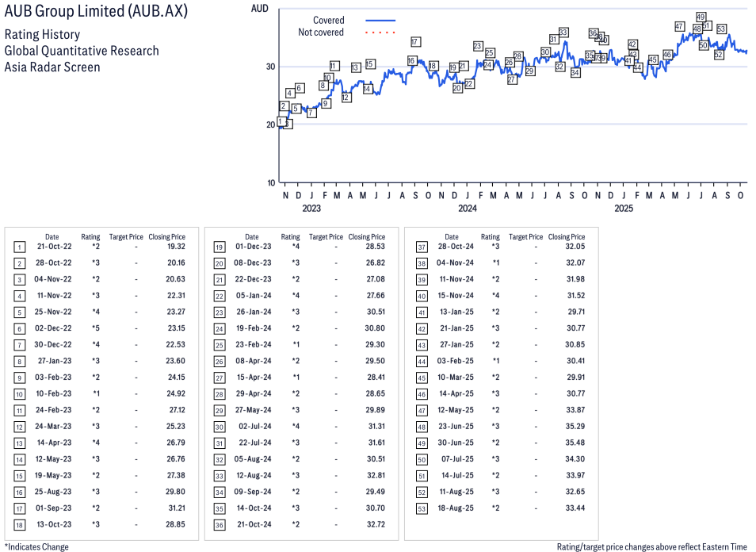The width and height of the screenshot is (756, 552).
Task: Select numbered box 19 in the second table
Action: click(219, 247)
